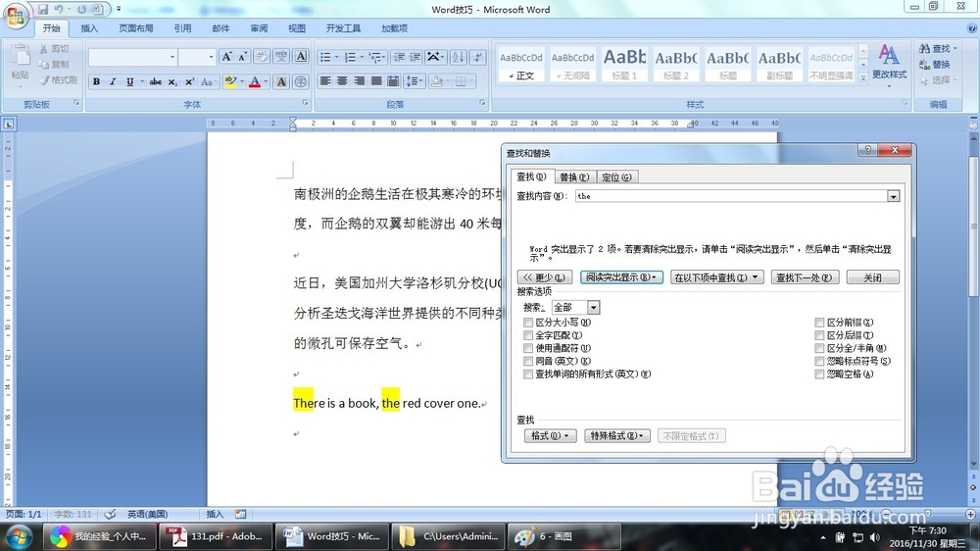Enable 区分后缀 checkbox
980x551 pixels.
coord(819,335)
